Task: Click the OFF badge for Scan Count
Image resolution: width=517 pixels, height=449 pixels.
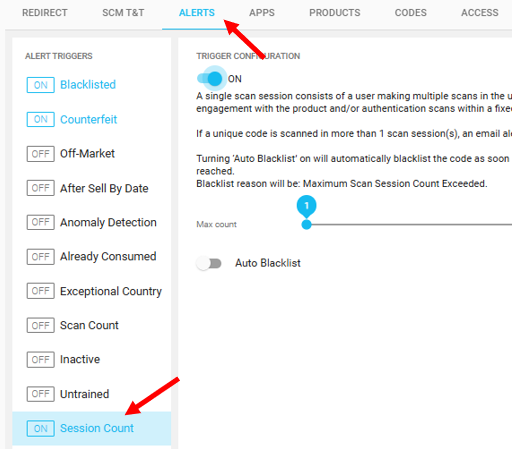Action: point(41,325)
